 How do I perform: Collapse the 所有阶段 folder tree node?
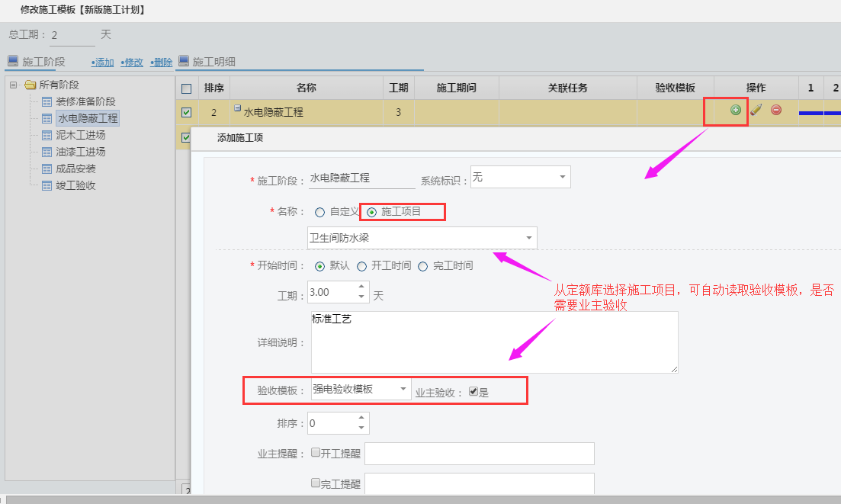pyautogui.click(x=14, y=85)
